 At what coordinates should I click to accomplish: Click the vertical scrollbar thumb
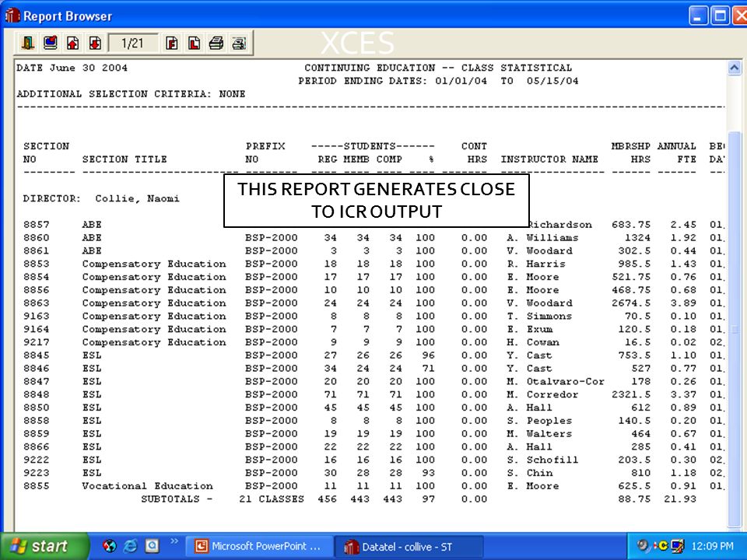click(734, 328)
